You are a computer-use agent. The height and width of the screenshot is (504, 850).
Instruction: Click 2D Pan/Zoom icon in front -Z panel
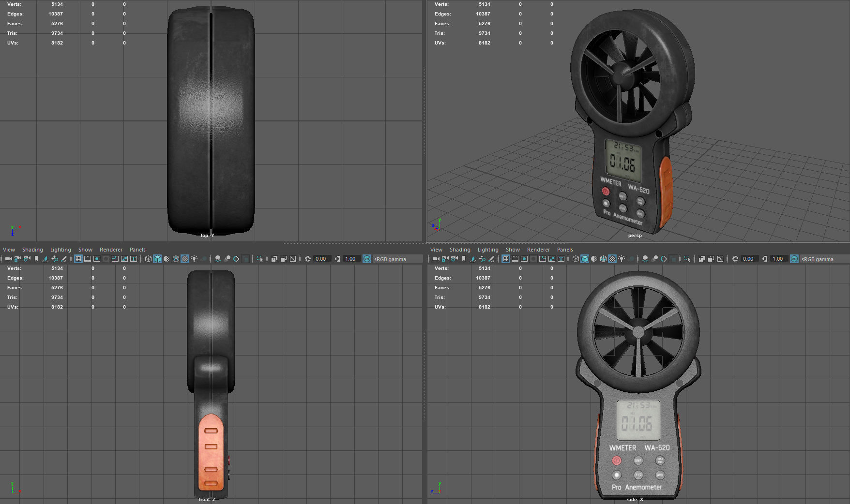point(55,259)
